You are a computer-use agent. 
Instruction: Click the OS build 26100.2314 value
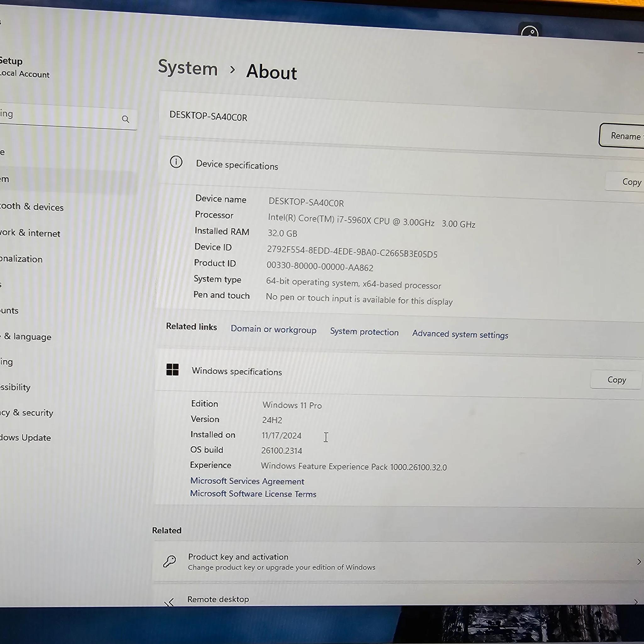(x=281, y=450)
